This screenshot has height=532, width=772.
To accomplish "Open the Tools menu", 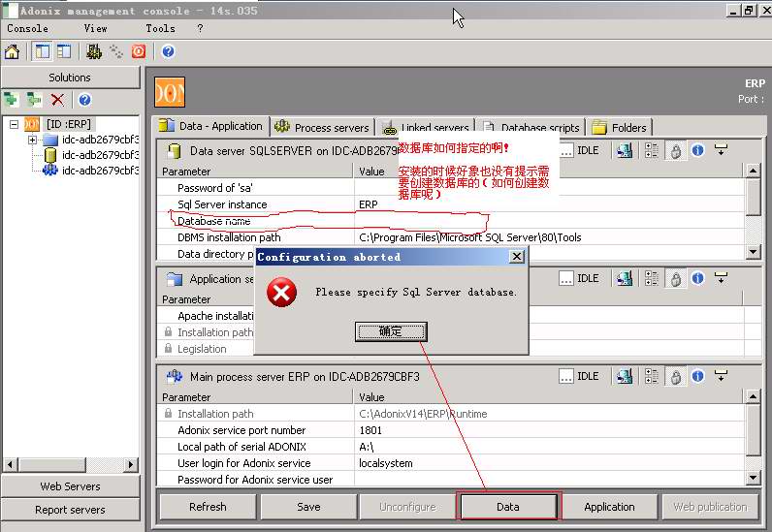I will click(160, 29).
